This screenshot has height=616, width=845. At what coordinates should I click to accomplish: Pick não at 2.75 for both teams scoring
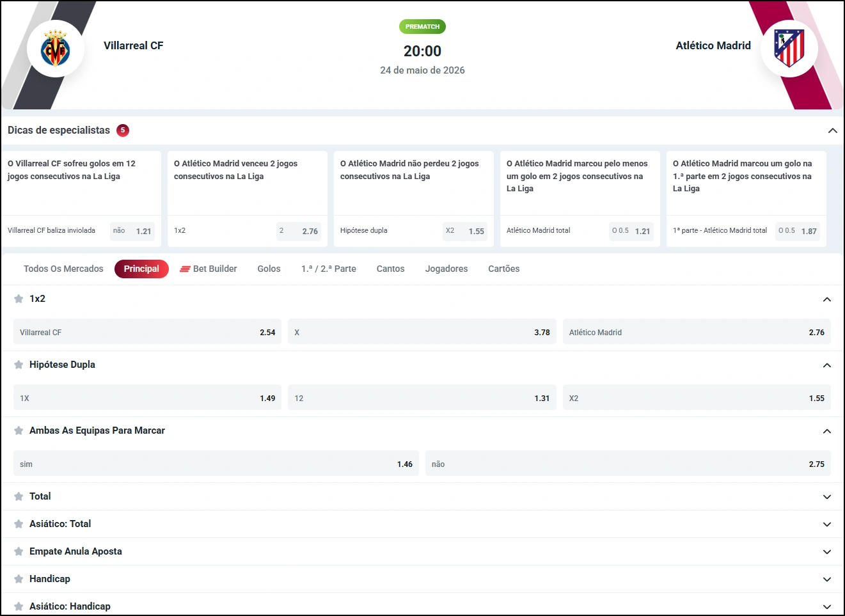(x=628, y=464)
